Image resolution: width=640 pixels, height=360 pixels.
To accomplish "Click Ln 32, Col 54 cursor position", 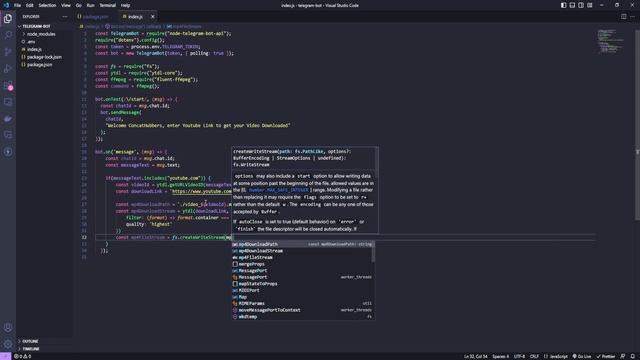I will point(476,356).
